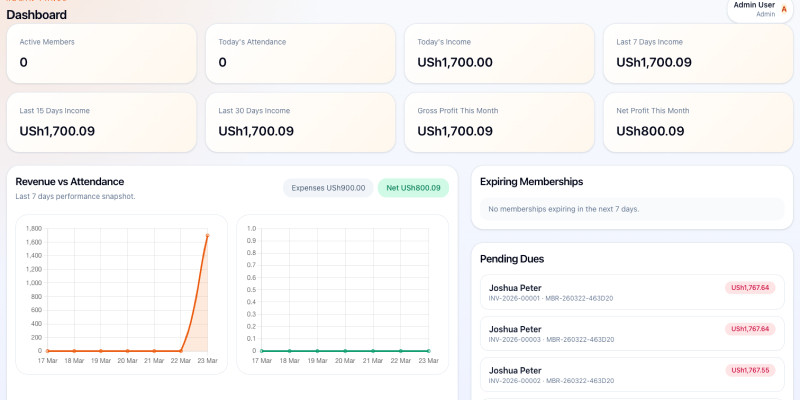The height and width of the screenshot is (400, 800).
Task: Click the Last 30 Days Income card
Action: click(x=300, y=122)
